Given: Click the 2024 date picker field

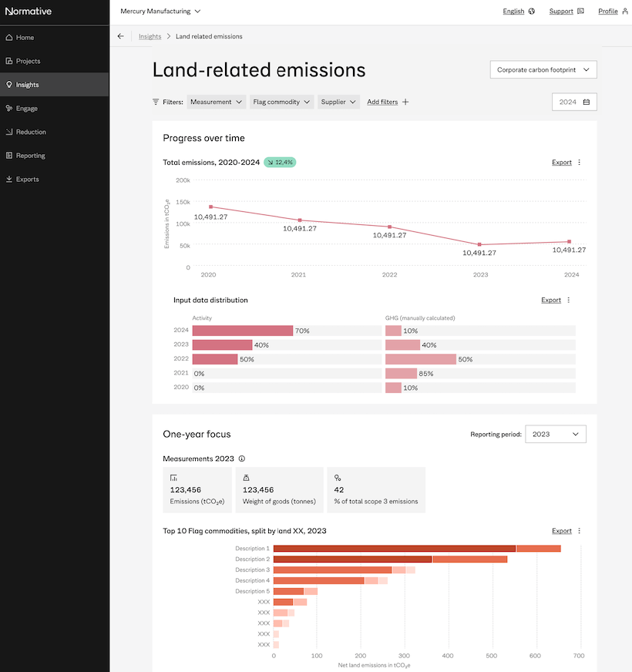Looking at the screenshot, I should point(574,102).
